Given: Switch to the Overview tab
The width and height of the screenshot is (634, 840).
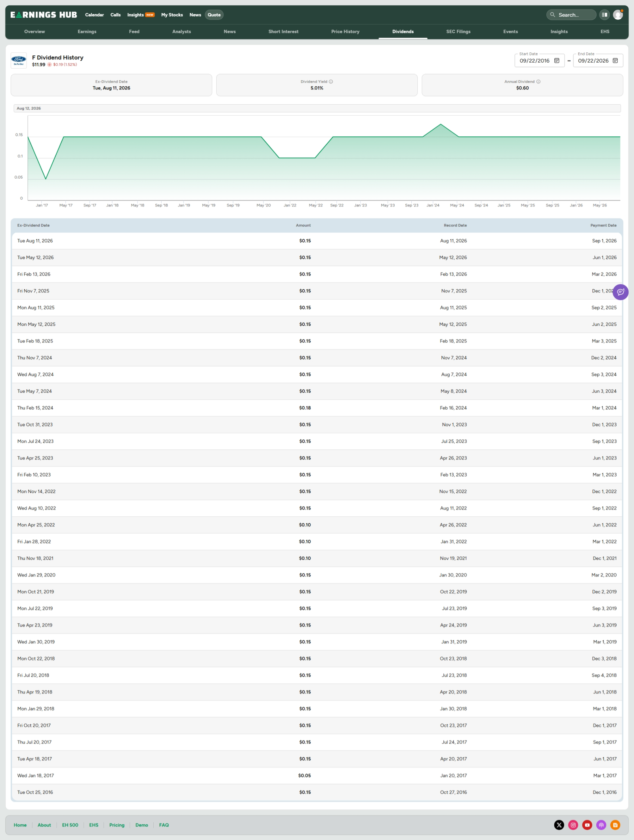Looking at the screenshot, I should [x=34, y=32].
